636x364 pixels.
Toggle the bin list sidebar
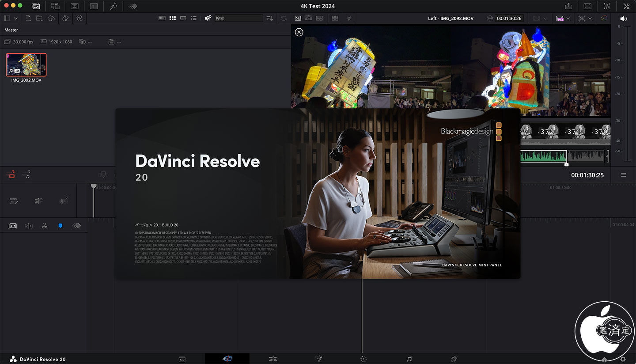(7, 18)
